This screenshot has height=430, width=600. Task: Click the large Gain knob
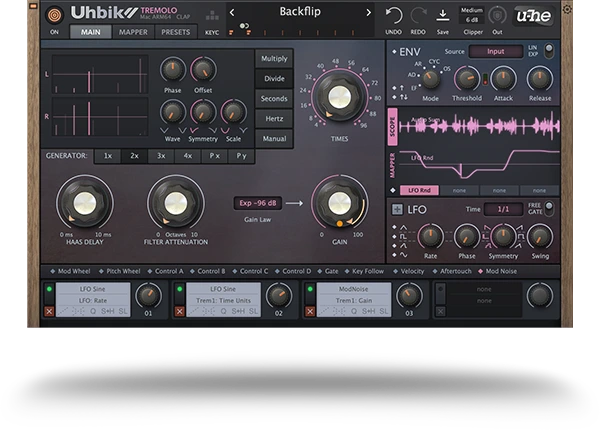(338, 203)
